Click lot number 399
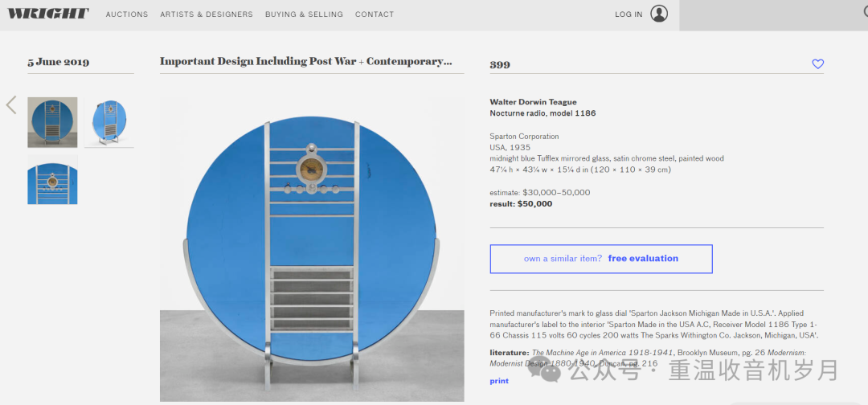The width and height of the screenshot is (868, 405). click(500, 65)
